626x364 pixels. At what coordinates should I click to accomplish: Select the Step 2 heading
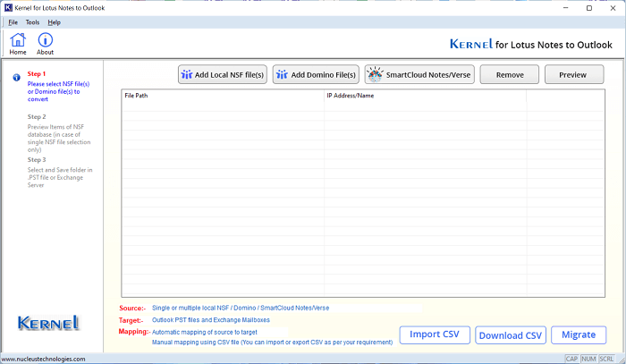(x=37, y=116)
